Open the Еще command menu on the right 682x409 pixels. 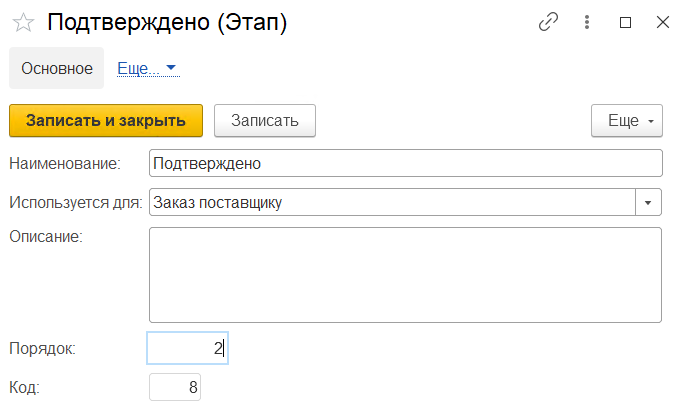click(x=627, y=121)
